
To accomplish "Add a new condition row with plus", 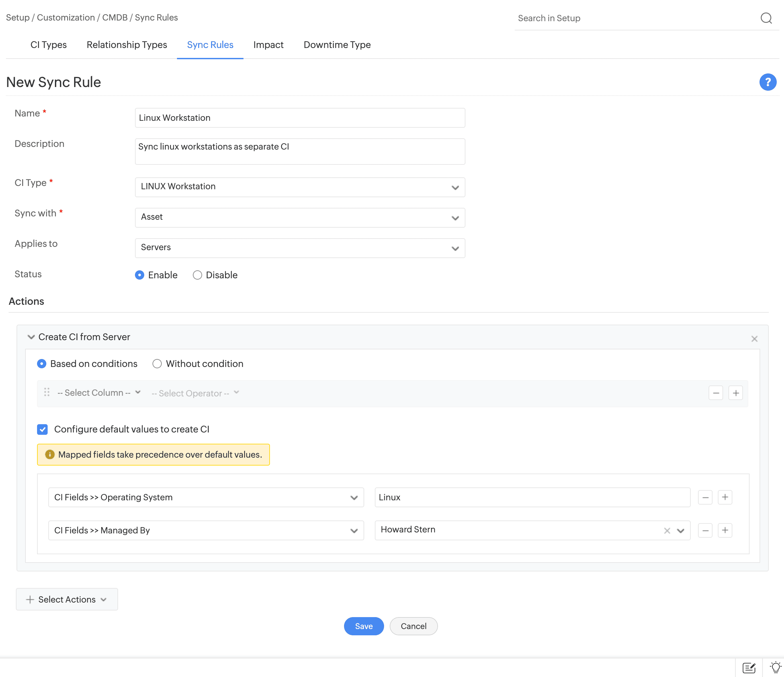I will point(736,393).
